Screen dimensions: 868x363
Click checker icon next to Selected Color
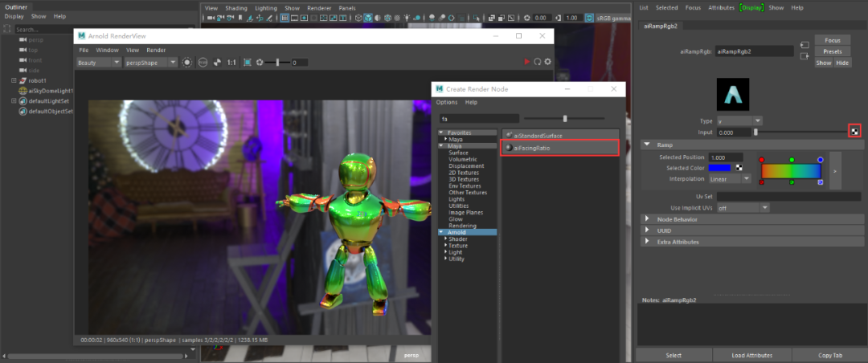[738, 168]
